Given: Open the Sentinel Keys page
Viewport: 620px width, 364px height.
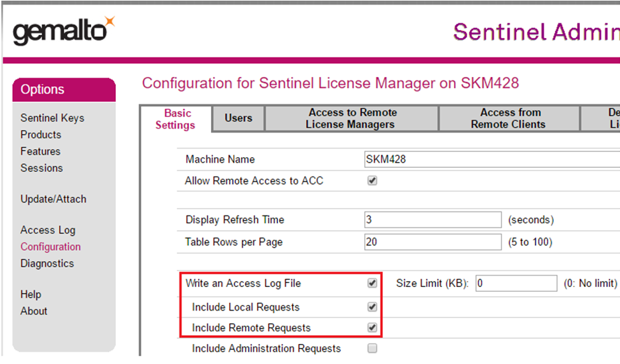Looking at the screenshot, I should pyautogui.click(x=52, y=118).
